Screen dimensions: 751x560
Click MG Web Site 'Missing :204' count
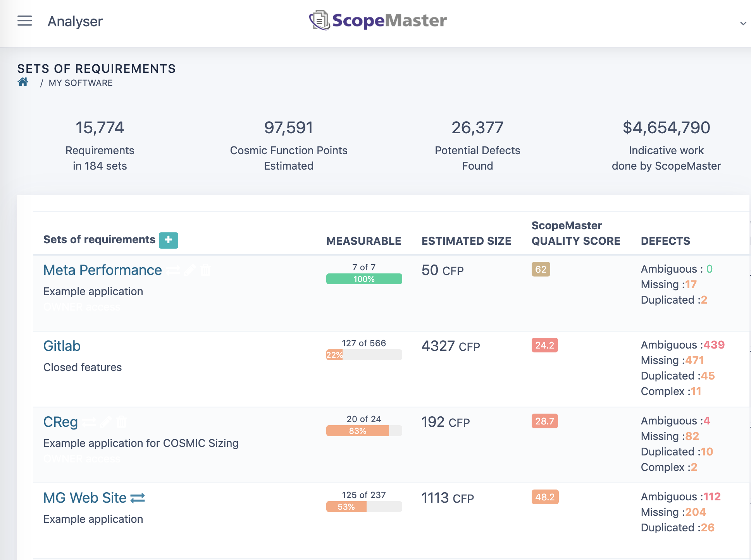click(673, 512)
